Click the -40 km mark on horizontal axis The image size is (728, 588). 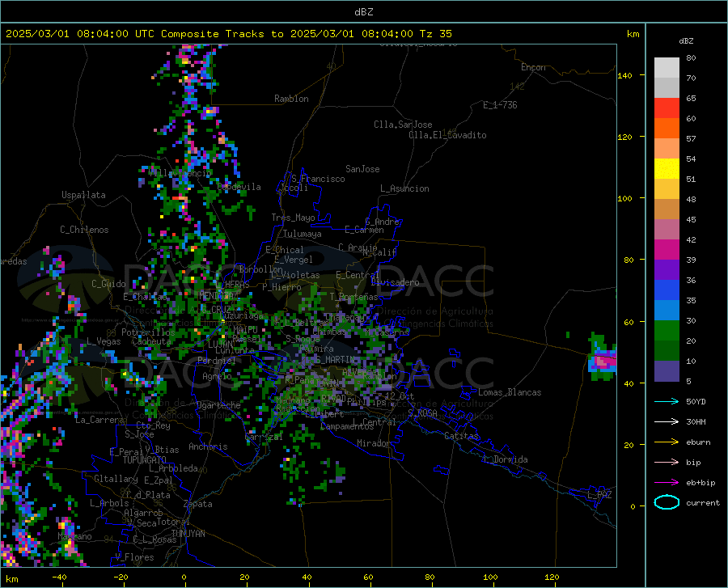(59, 577)
